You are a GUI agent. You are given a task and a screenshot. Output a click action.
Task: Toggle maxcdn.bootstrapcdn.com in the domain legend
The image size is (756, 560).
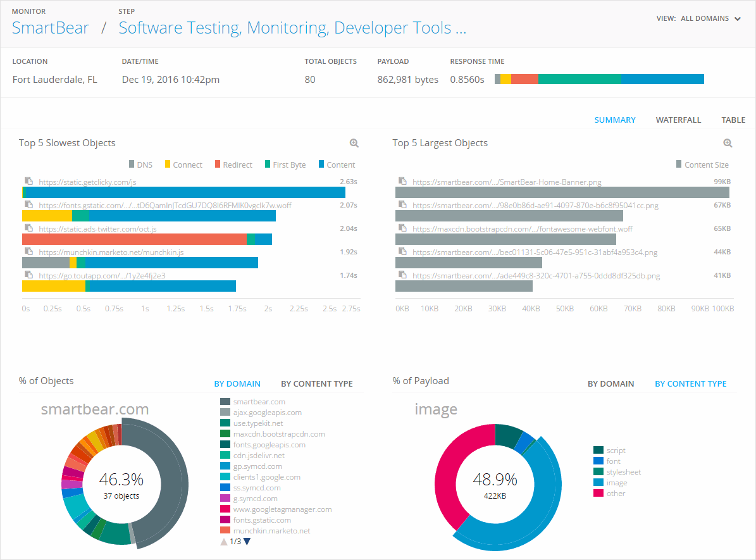coord(273,434)
